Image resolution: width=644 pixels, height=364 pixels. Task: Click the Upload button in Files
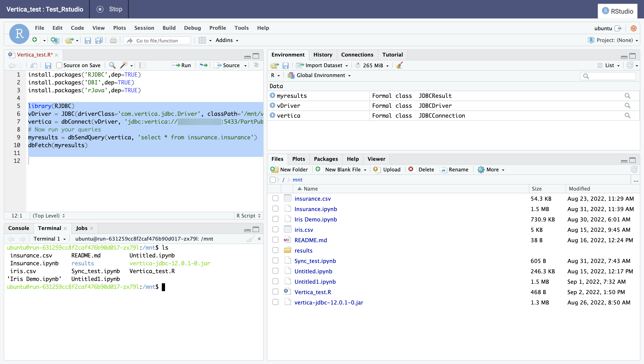coord(387,170)
